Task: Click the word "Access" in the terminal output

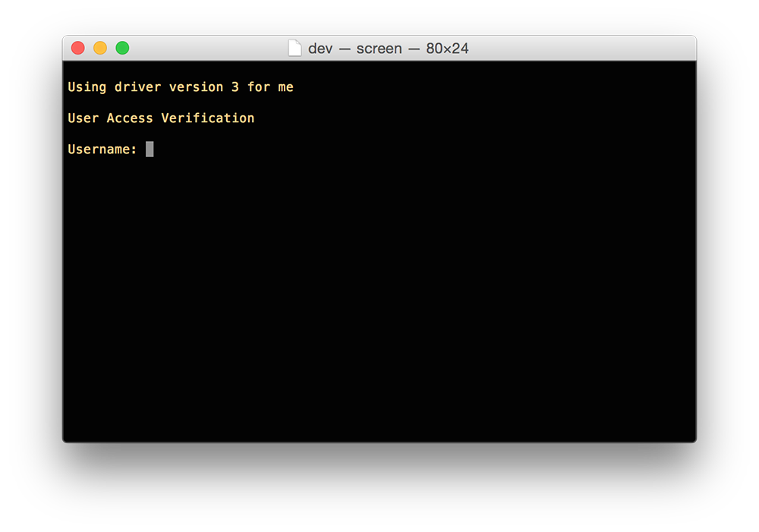Action: pyautogui.click(x=130, y=118)
